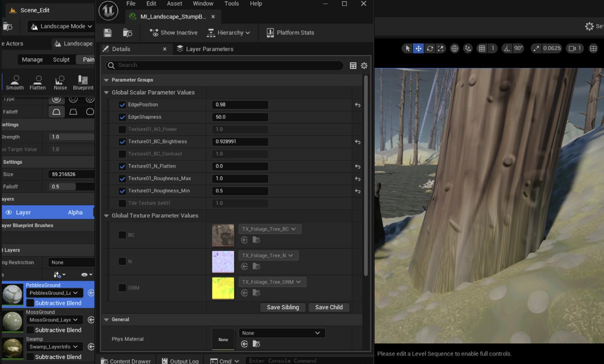
Task: Collapse Global Scalar Parameter Values section
Action: [x=106, y=93]
